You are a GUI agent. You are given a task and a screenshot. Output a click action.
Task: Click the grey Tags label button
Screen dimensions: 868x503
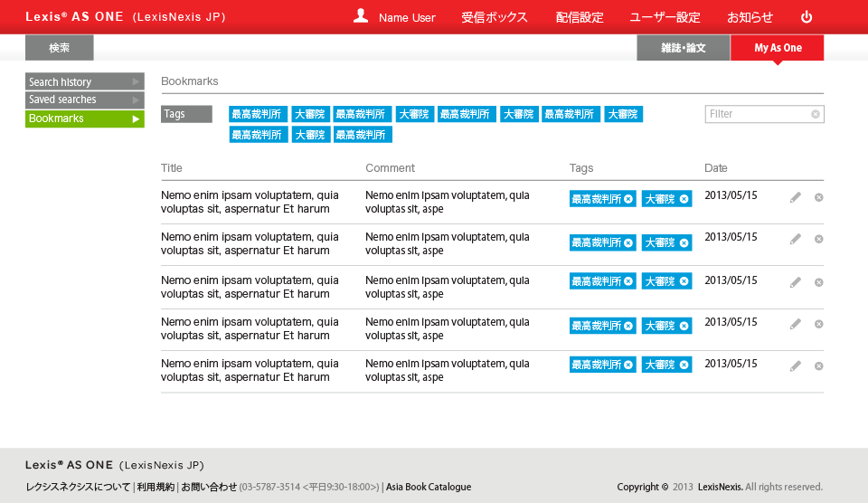186,114
